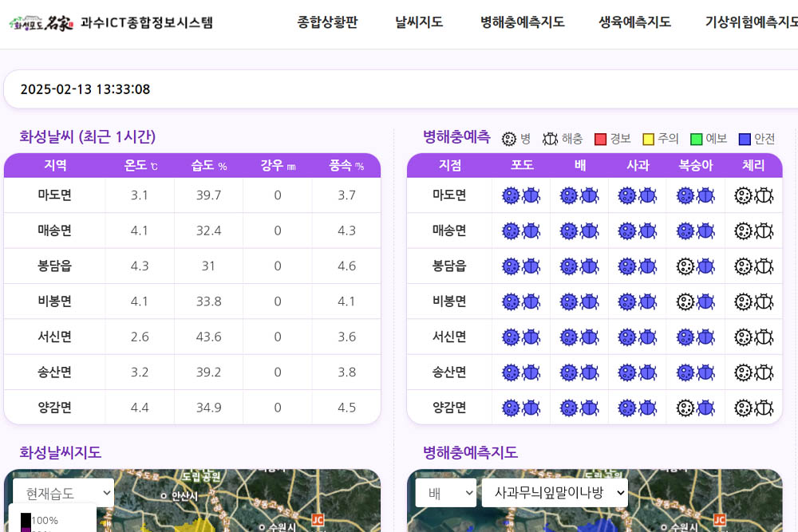
Task: Click peach pest bug icon for 마도면
Action: 705,195
